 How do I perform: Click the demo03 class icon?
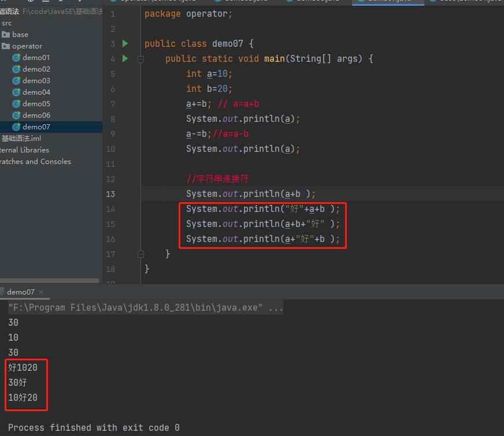coord(16,81)
